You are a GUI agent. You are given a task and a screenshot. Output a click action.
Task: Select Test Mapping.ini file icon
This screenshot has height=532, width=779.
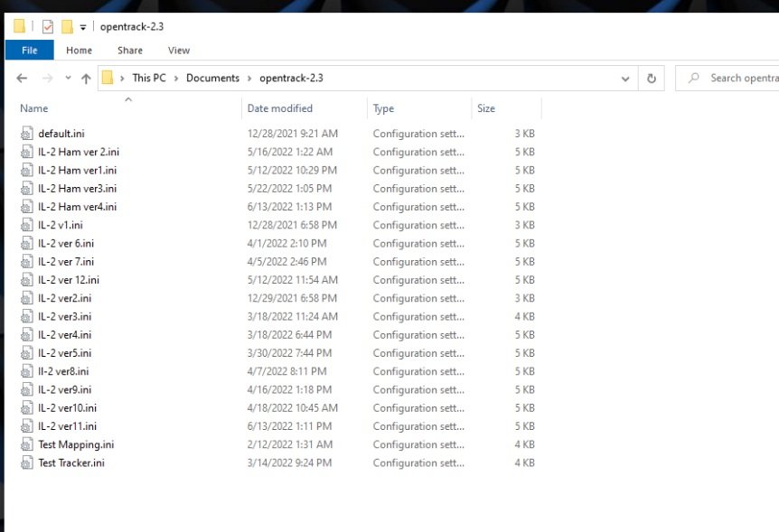pos(27,444)
